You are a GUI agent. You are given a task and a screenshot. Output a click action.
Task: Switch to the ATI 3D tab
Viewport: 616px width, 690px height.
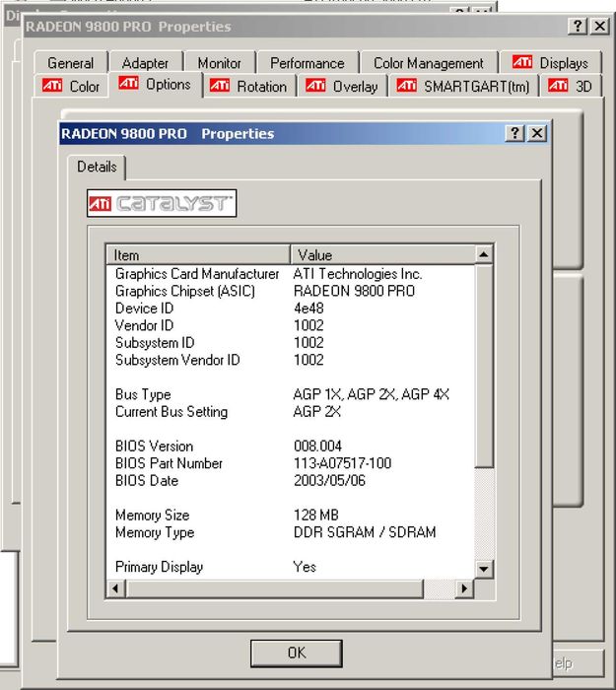571,86
